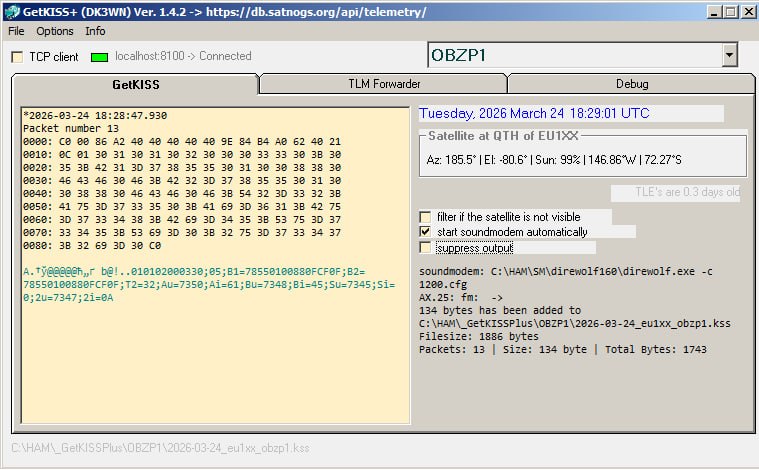Open the File menu
759x470 pixels.
pyautogui.click(x=16, y=31)
